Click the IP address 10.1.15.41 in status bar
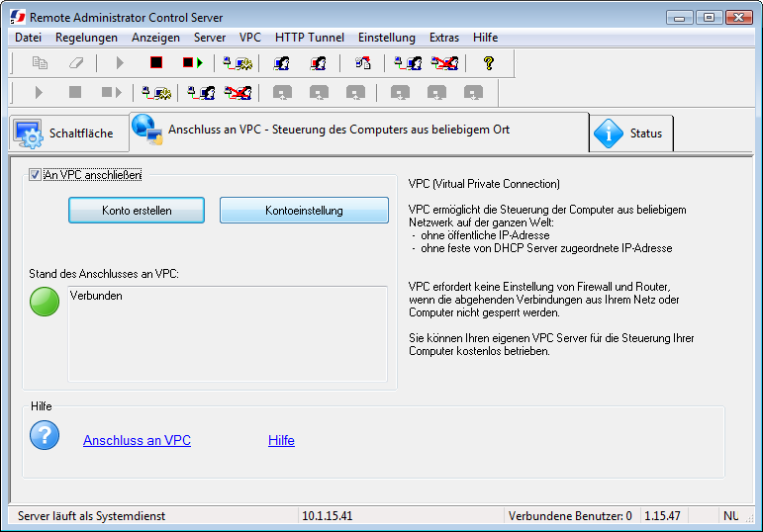The image size is (763, 532). [327, 516]
